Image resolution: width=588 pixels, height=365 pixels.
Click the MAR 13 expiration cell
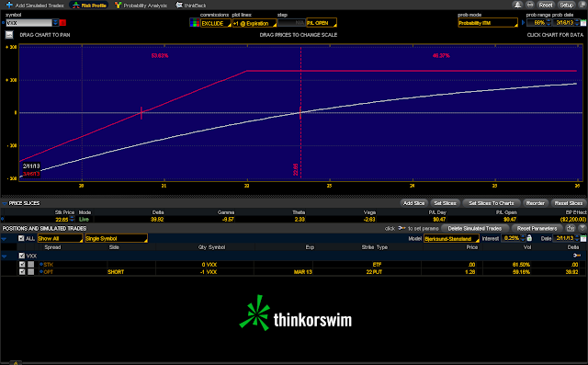click(x=302, y=272)
